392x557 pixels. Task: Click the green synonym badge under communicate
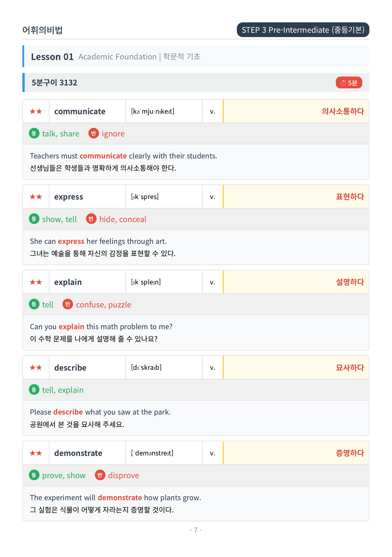pos(34,133)
